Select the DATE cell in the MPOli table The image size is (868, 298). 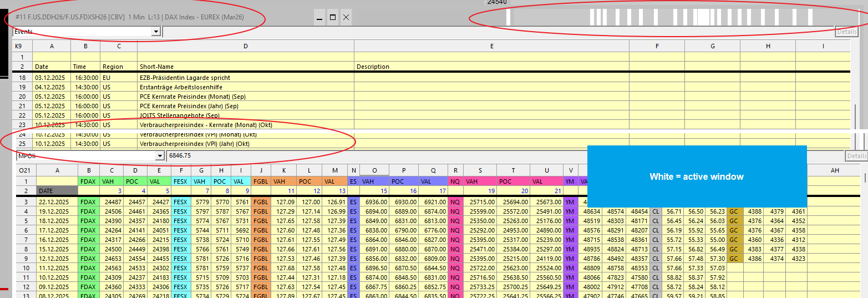click(x=57, y=190)
